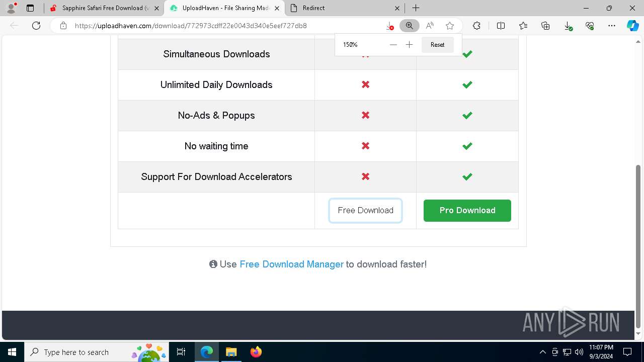This screenshot has height=362, width=644.
Task: Click the red X for Unlimited Daily Downloads
Action: pos(366,84)
